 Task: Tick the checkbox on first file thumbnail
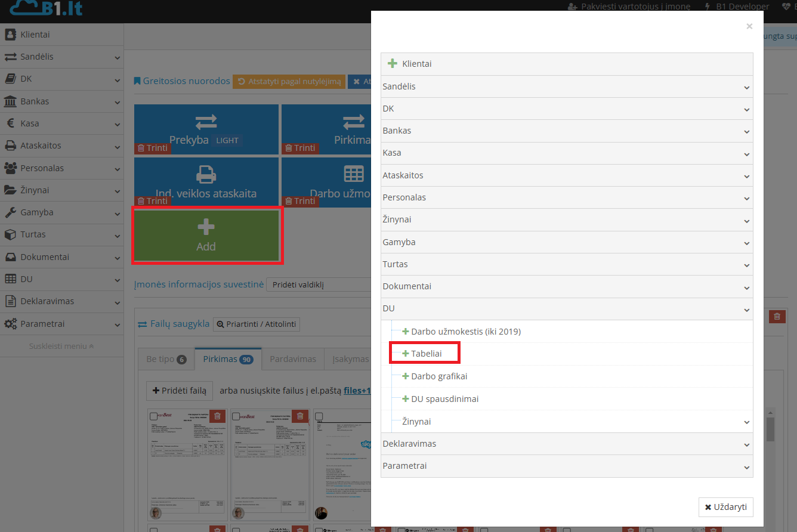click(x=153, y=416)
